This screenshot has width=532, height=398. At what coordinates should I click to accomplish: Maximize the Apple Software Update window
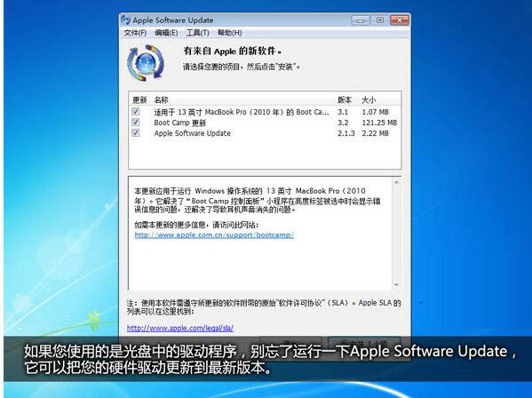point(380,20)
